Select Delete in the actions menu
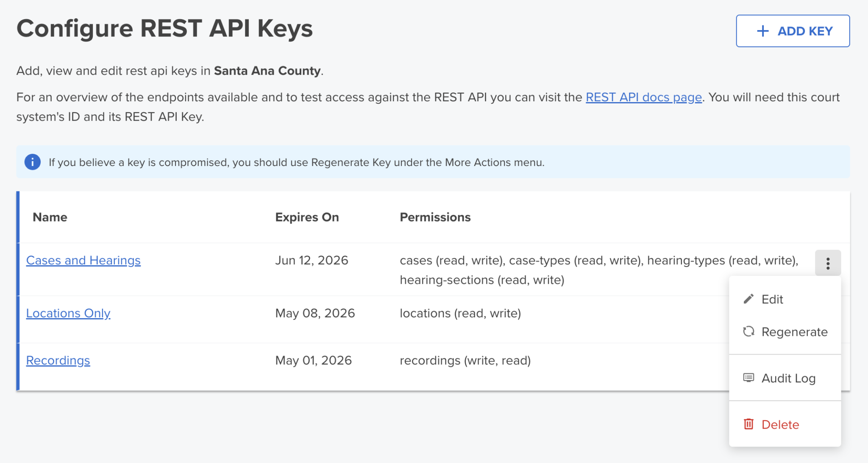Viewport: 868px width, 463px height. (x=785, y=424)
